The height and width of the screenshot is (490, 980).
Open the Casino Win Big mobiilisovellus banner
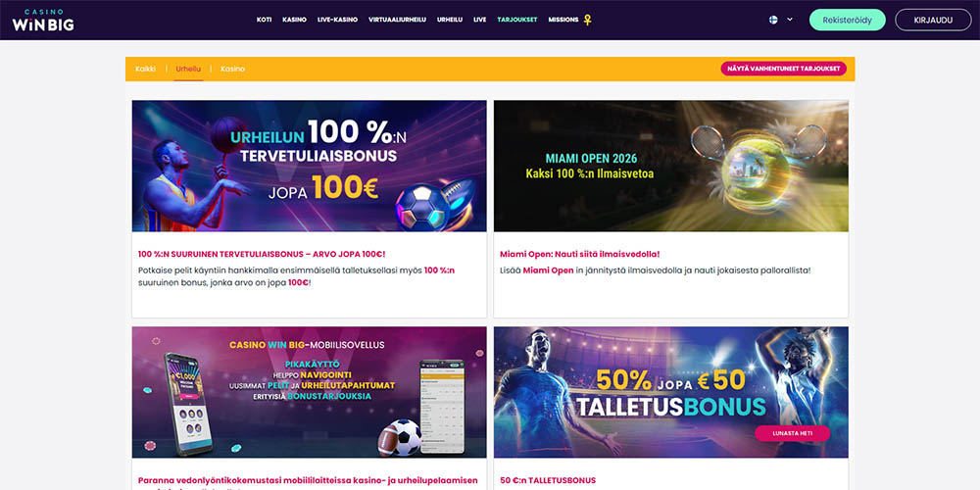pos(310,392)
